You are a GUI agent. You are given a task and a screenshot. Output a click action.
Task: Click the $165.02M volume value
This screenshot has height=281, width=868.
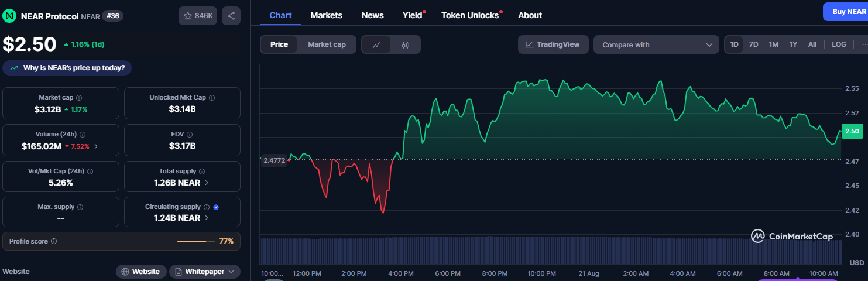pyautogui.click(x=41, y=146)
